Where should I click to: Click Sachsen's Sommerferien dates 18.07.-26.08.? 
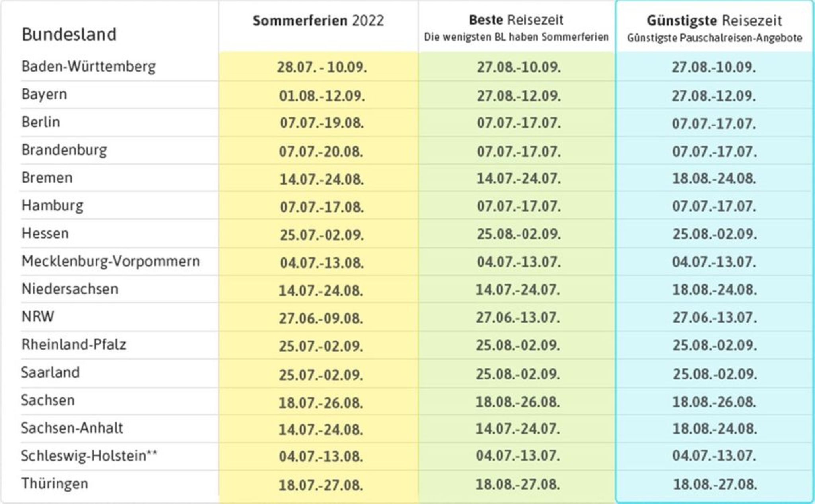coord(321,403)
